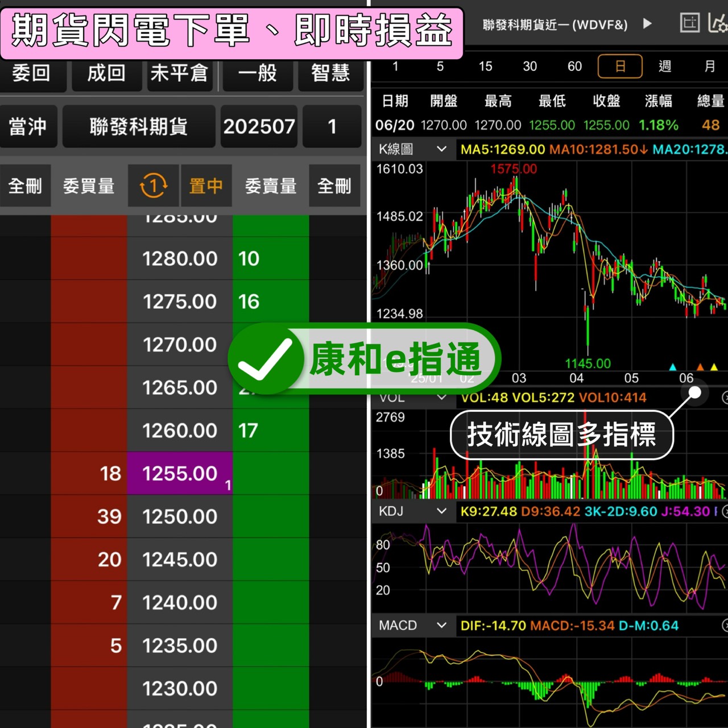
Task: Open the 聯發科期貨 product selector
Action: [x=139, y=126]
